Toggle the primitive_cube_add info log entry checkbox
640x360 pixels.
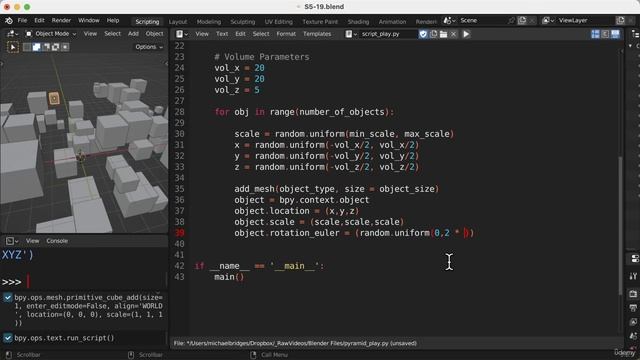point(8,298)
